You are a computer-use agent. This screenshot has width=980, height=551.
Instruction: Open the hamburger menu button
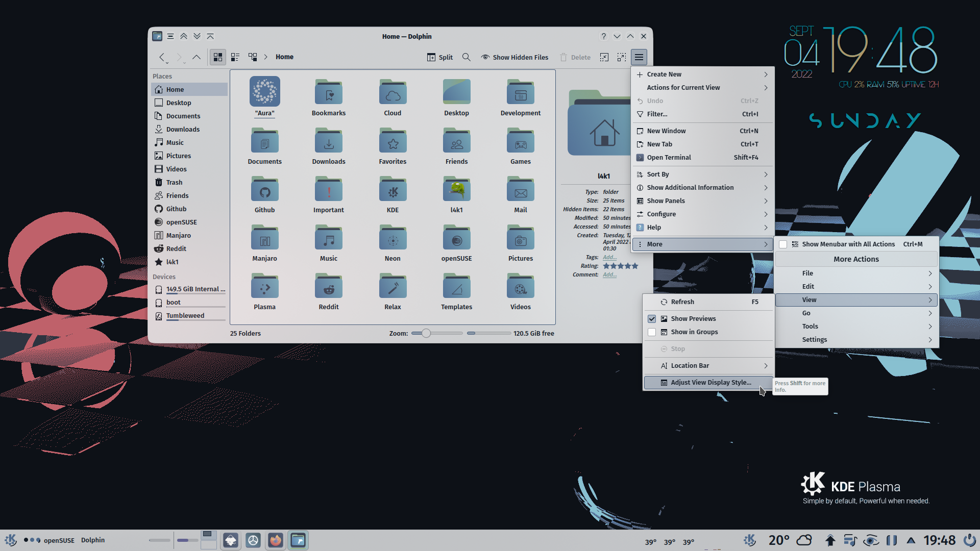pos(639,57)
